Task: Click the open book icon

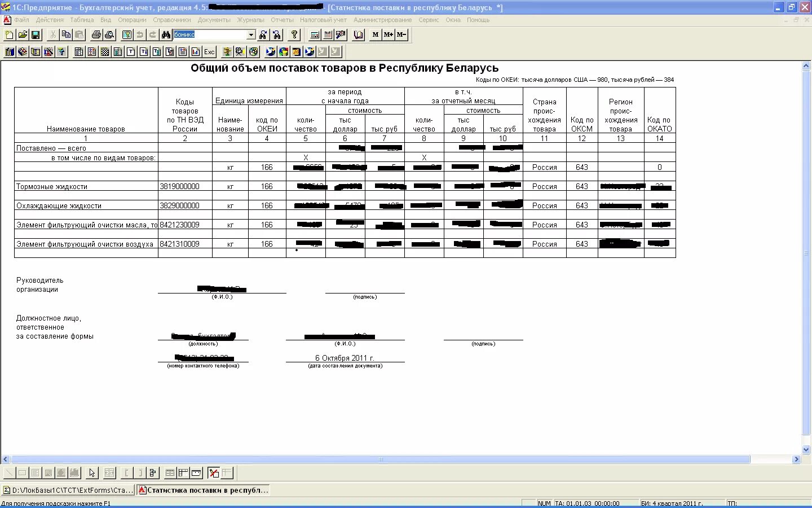Action: 358,34
